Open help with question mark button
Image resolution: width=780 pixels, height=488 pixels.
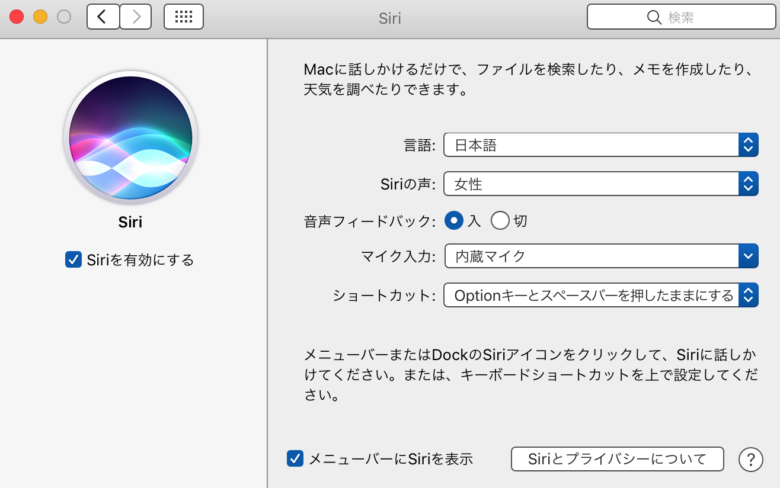point(751,459)
